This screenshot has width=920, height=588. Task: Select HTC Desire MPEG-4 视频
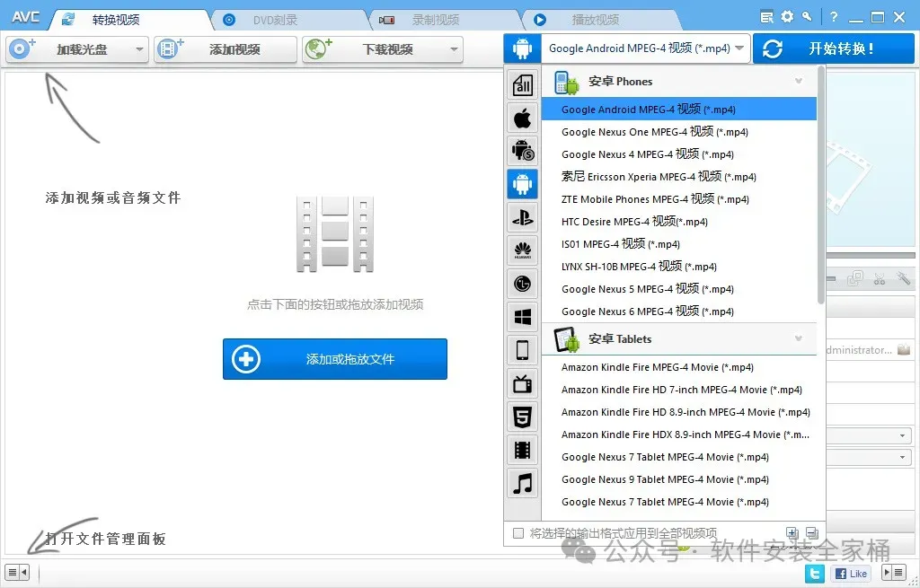(679, 222)
